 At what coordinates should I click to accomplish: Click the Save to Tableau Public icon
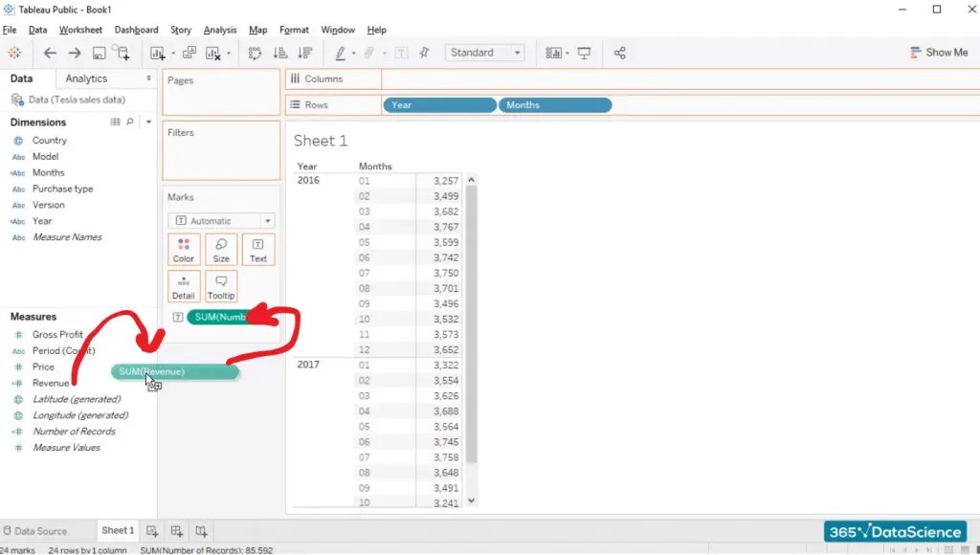[x=99, y=53]
